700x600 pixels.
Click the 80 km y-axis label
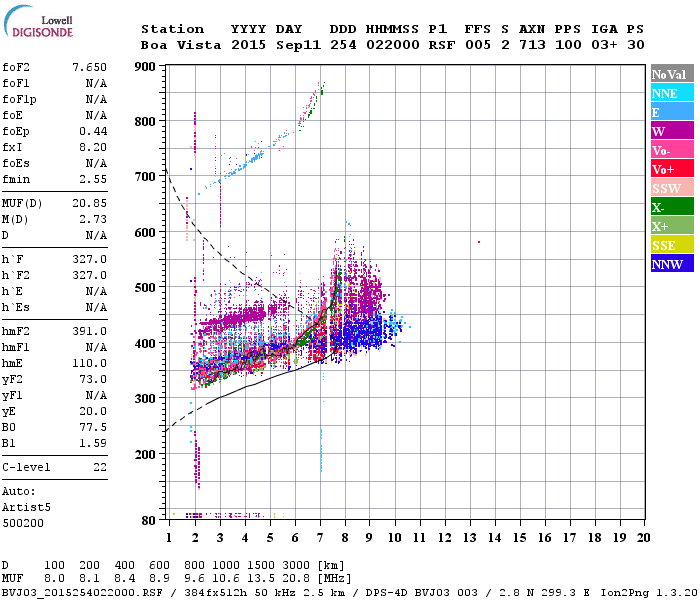point(149,521)
